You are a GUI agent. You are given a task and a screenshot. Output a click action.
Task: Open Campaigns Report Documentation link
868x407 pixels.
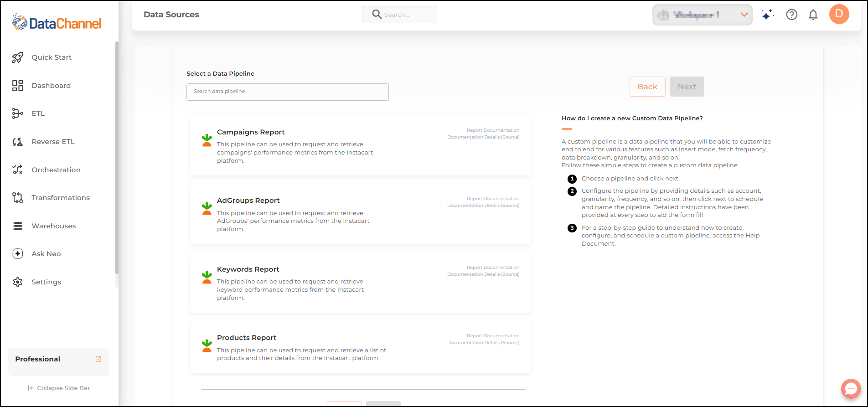[493, 130]
